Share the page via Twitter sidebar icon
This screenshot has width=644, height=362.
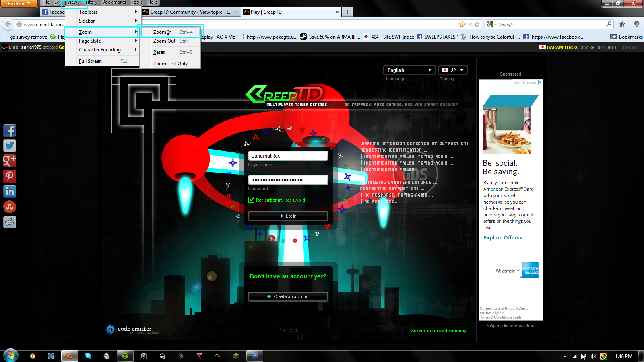click(x=10, y=146)
